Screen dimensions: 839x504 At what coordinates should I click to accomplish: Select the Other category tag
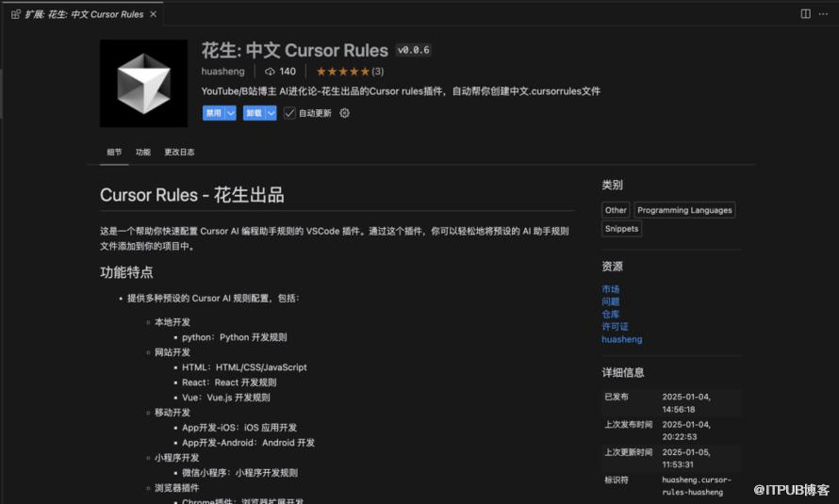[x=616, y=210]
